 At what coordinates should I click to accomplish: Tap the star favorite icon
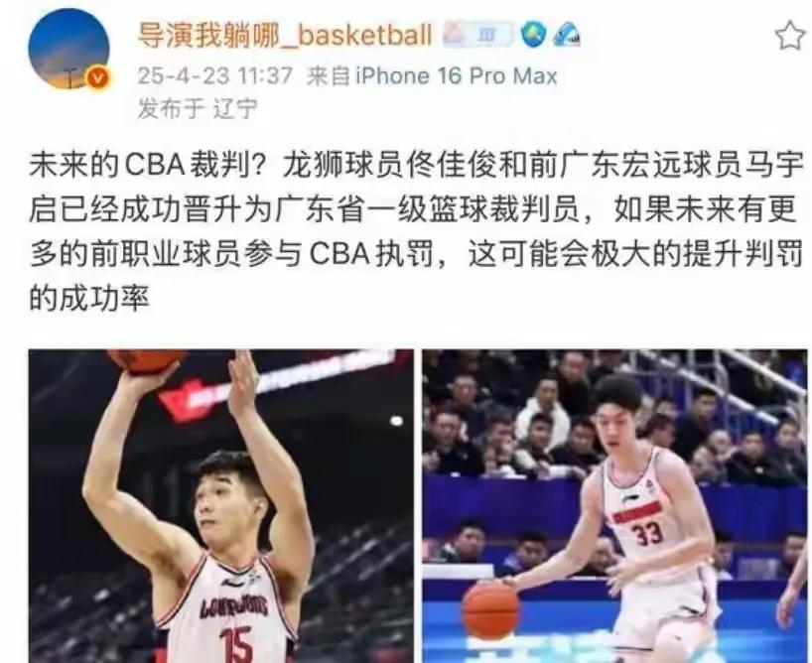790,35
